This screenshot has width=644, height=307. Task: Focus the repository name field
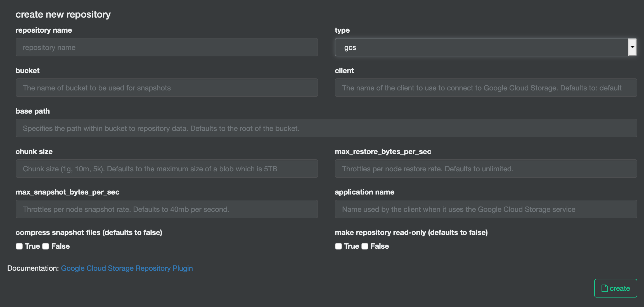tap(167, 47)
